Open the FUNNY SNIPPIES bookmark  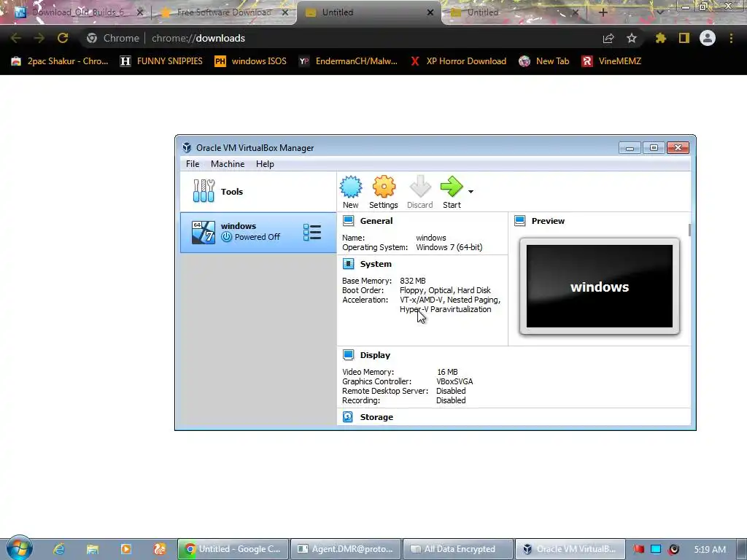point(161,61)
